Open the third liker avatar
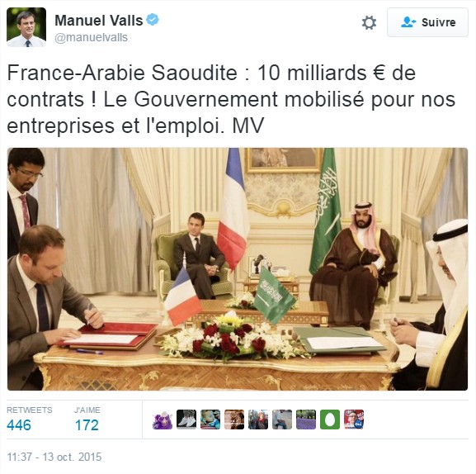 coord(210,419)
